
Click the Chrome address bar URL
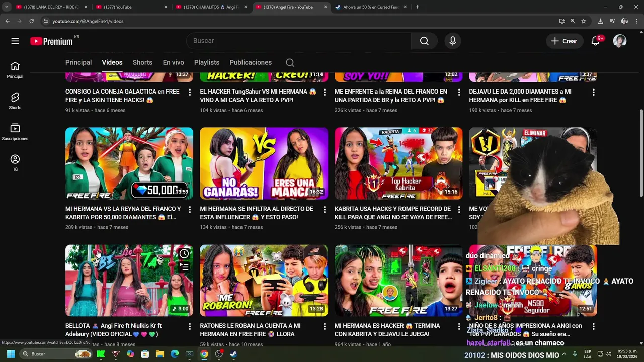pos(88,21)
